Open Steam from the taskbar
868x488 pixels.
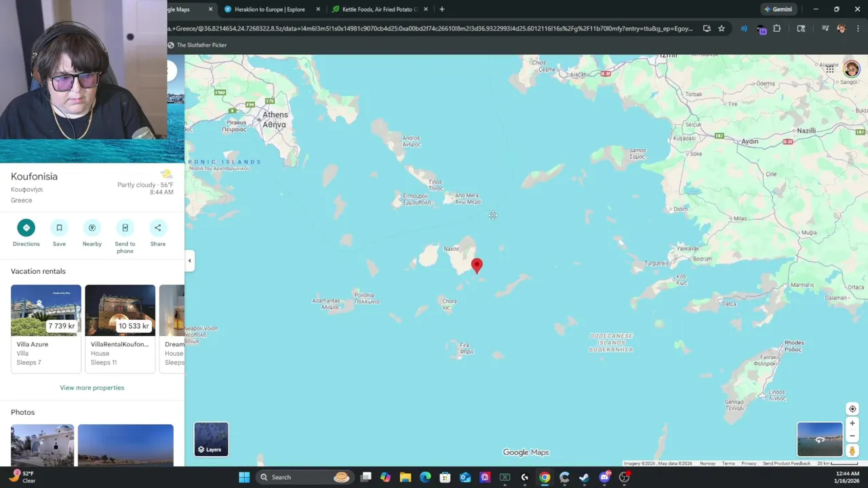tap(584, 477)
